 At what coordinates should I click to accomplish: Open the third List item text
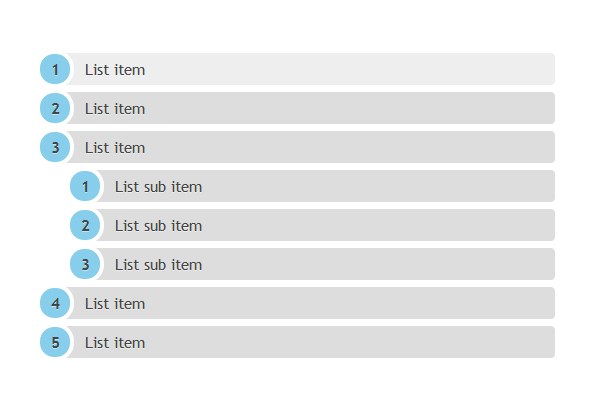click(x=115, y=148)
